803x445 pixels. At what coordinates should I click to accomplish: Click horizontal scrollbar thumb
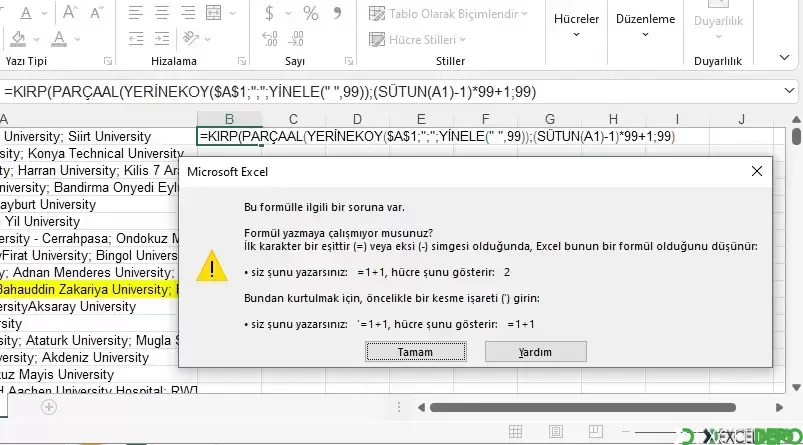583,408
